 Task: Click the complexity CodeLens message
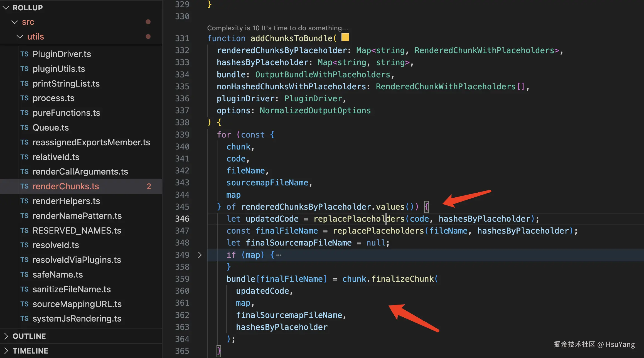[x=277, y=28]
